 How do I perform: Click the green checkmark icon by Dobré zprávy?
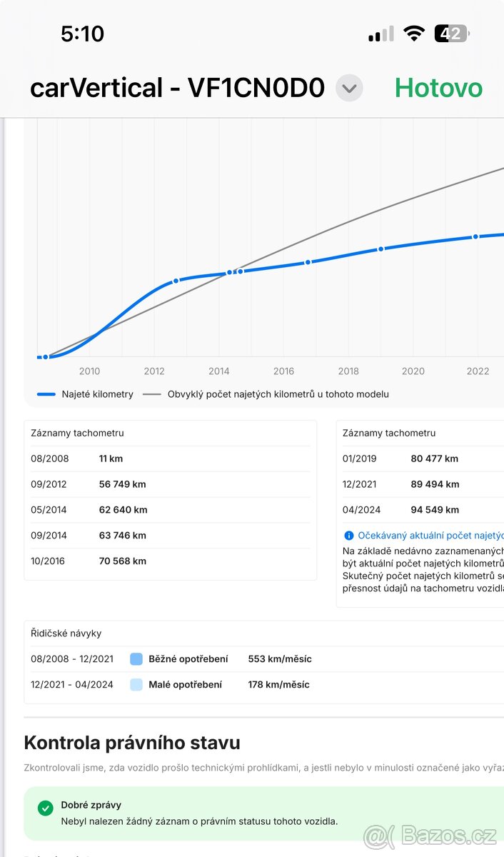click(x=46, y=808)
